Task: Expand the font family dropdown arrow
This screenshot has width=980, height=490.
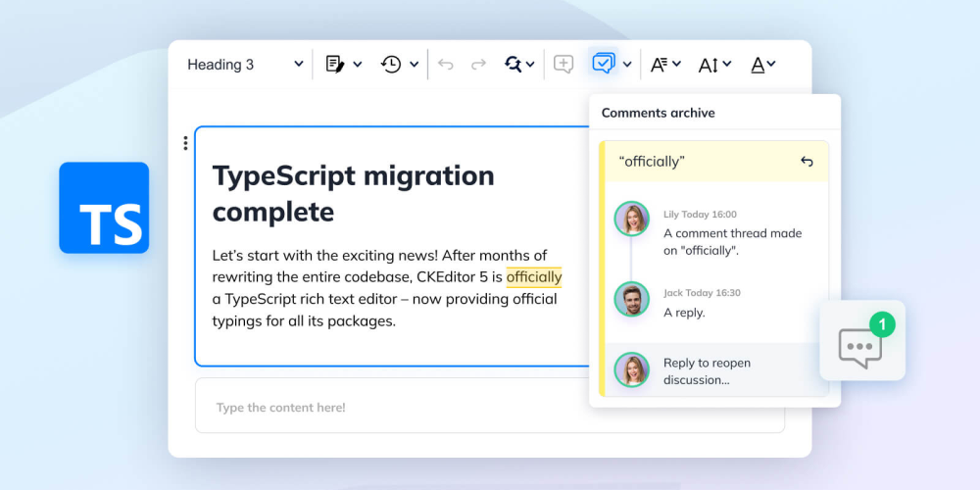Action: pyautogui.click(x=676, y=64)
